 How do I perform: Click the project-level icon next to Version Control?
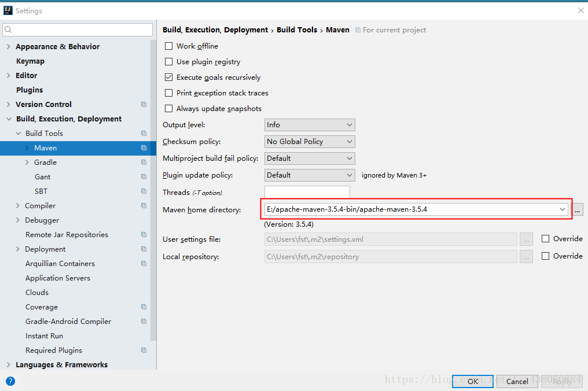(144, 104)
